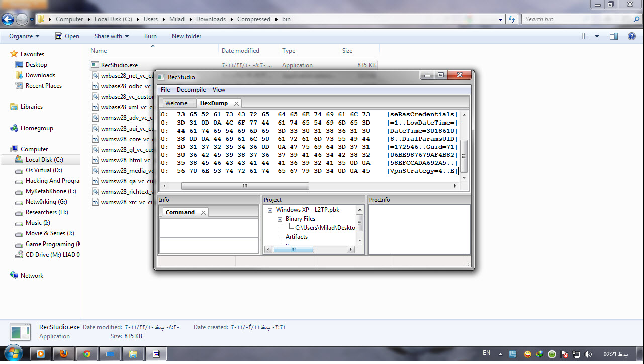Switch to the Welcome tab

(176, 103)
